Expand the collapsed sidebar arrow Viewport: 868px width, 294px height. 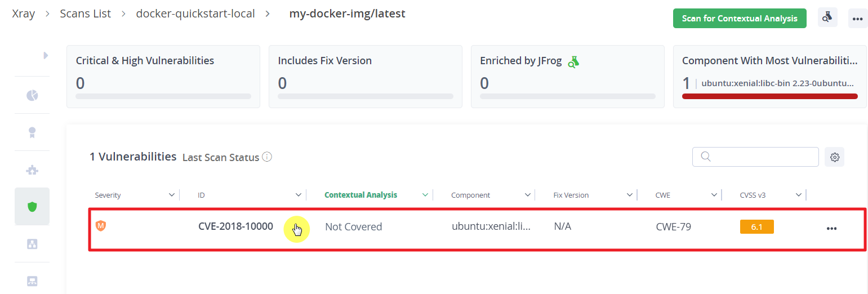[x=46, y=55]
